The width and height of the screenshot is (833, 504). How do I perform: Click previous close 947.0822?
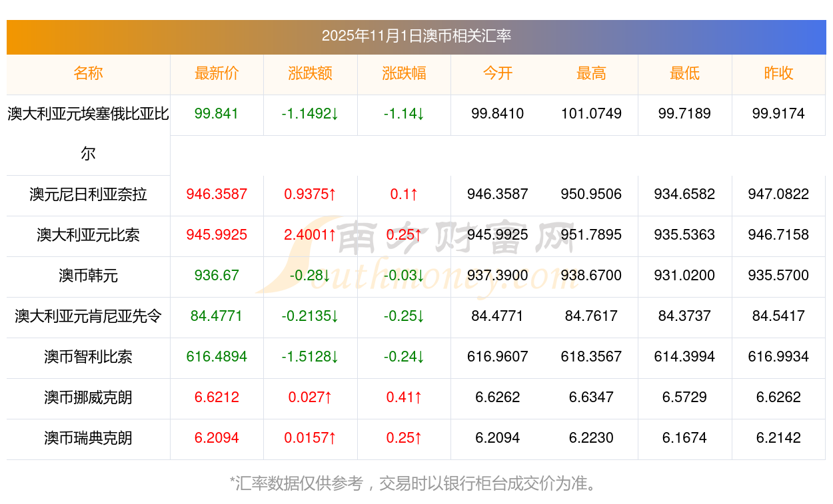pyautogui.click(x=778, y=194)
